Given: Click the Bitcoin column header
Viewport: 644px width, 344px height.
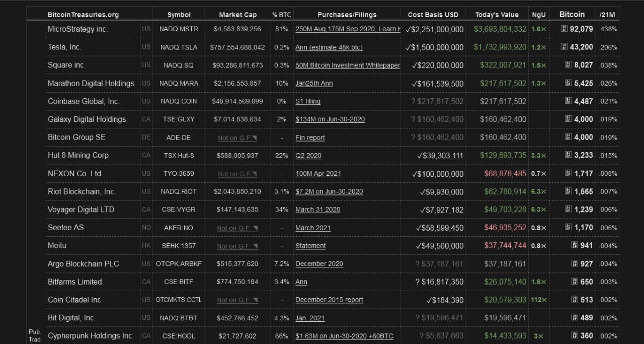Looking at the screenshot, I should click(x=572, y=14).
